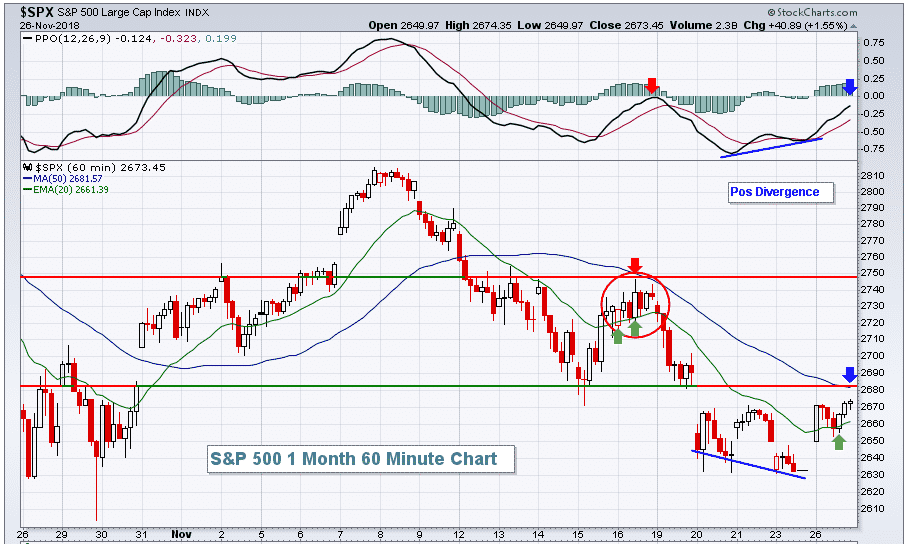This screenshot has width=913, height=544.
Task: Click the 26-Nov-2018 chart date
Action: click(x=49, y=26)
